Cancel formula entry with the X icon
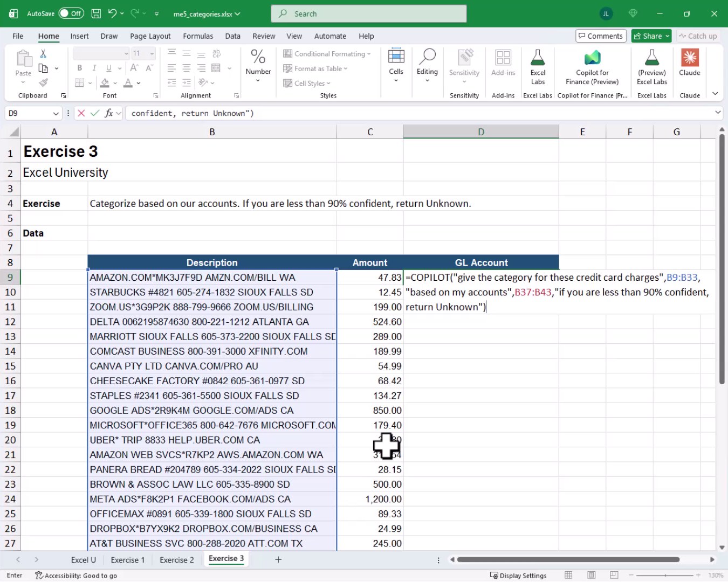Screen dimensions: 728x582 click(x=81, y=113)
